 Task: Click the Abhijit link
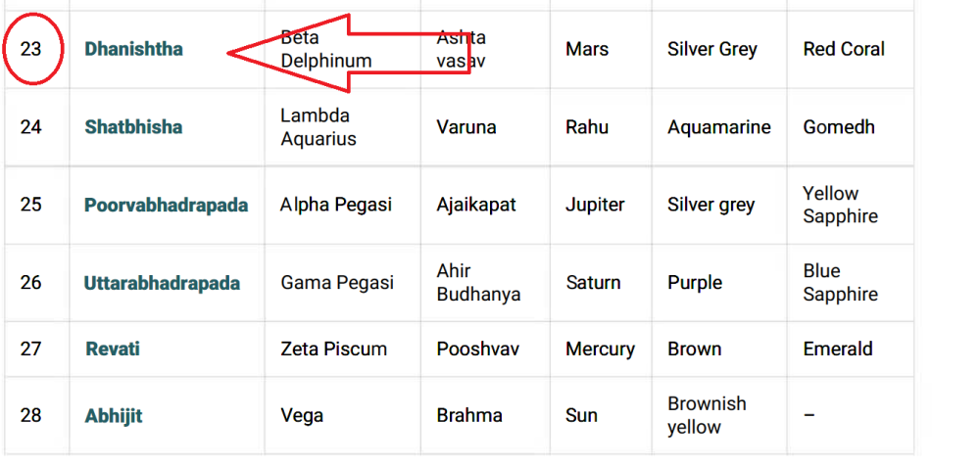pos(114,416)
